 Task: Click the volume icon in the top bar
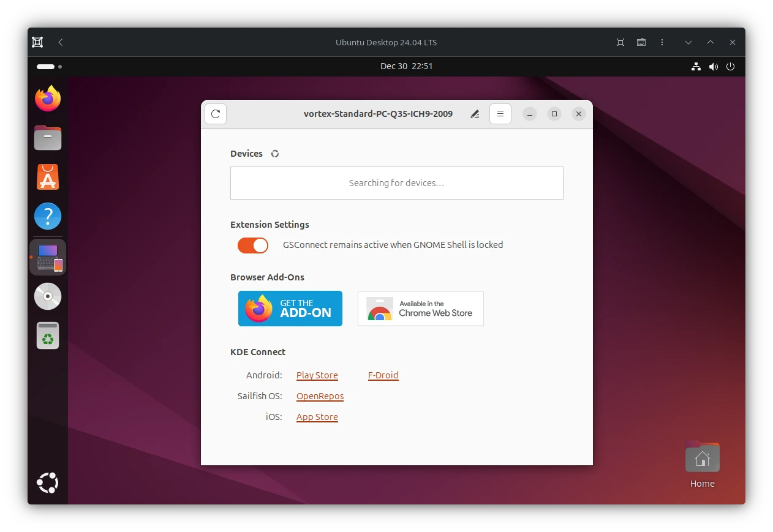coord(713,66)
